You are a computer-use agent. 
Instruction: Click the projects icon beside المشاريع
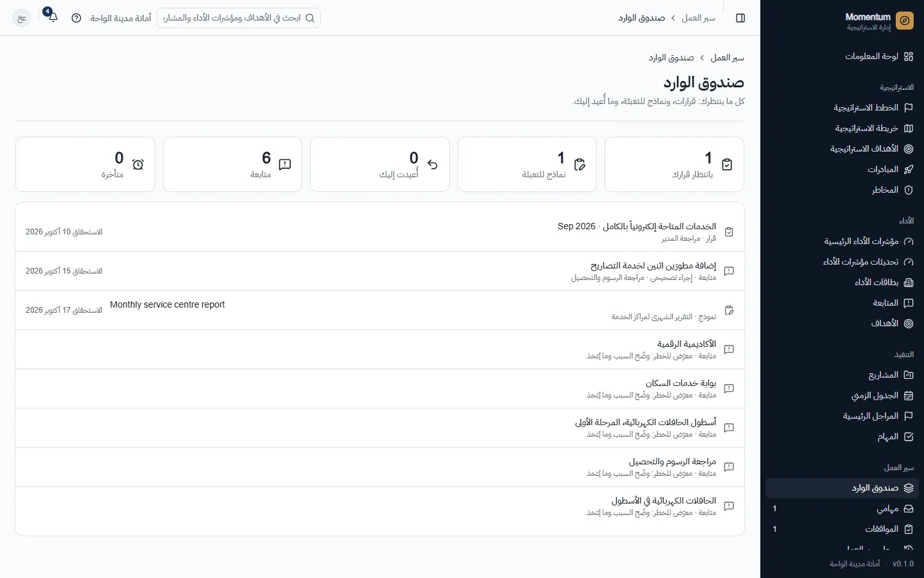pyautogui.click(x=909, y=375)
